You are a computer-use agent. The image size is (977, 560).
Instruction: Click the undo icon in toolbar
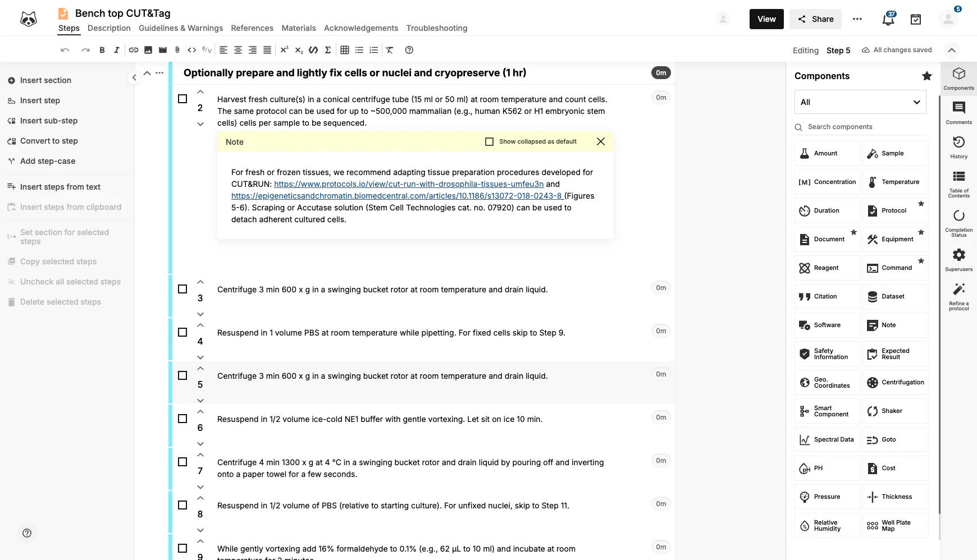coord(65,50)
